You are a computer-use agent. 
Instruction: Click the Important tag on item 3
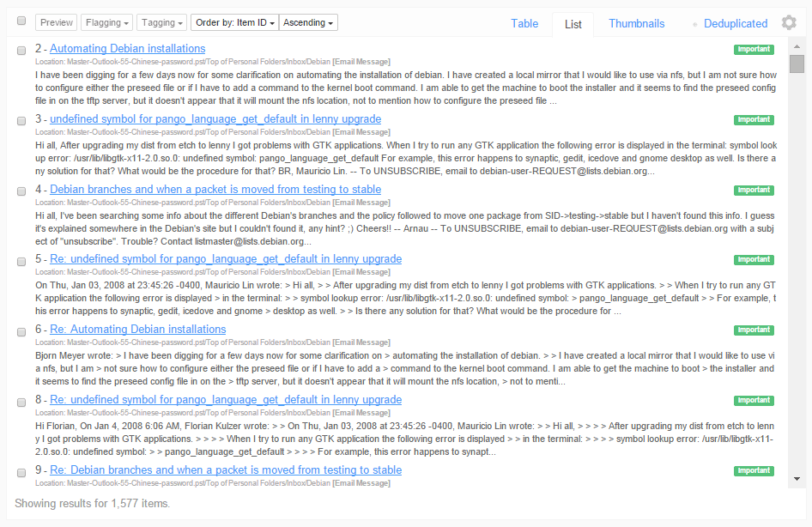pos(754,119)
